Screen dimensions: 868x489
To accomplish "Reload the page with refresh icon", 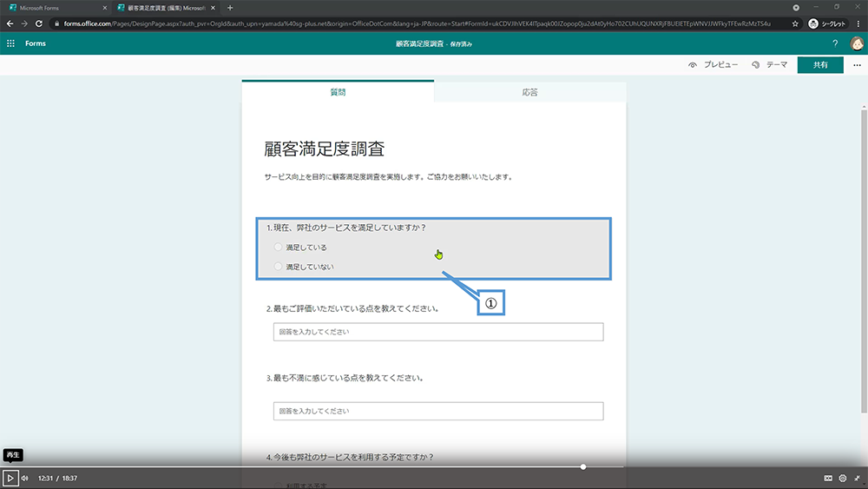I will pos(39,23).
